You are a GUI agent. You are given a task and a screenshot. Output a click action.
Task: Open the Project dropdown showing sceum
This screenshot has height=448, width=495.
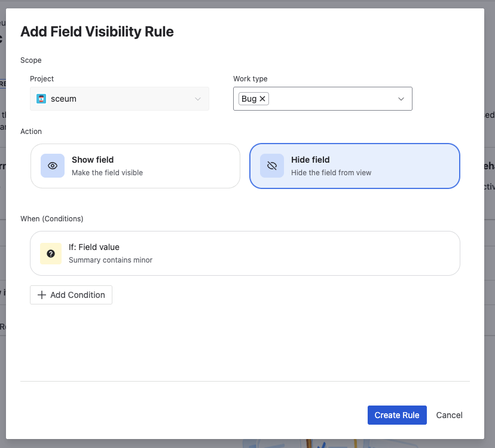(x=120, y=99)
